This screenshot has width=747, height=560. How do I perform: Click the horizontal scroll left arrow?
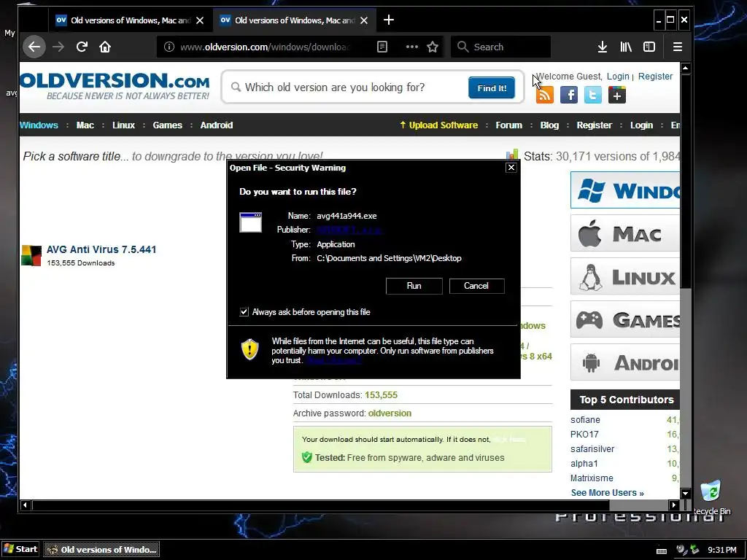click(26, 505)
